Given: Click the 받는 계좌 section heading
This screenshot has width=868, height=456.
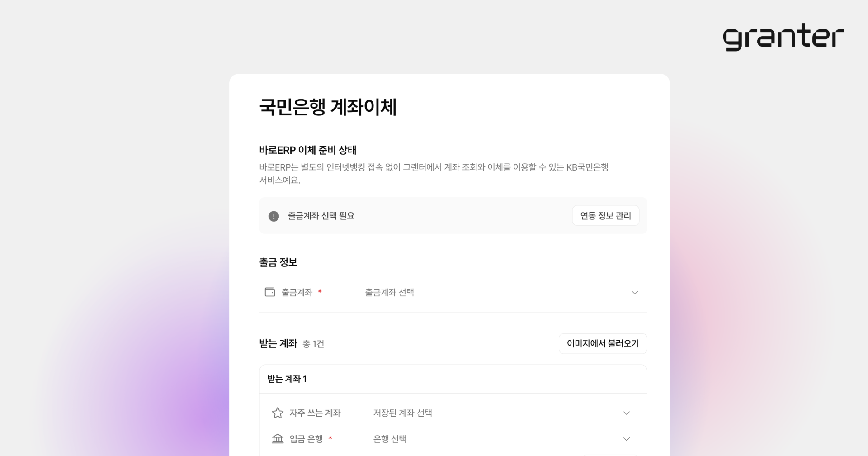Looking at the screenshot, I should [278, 344].
